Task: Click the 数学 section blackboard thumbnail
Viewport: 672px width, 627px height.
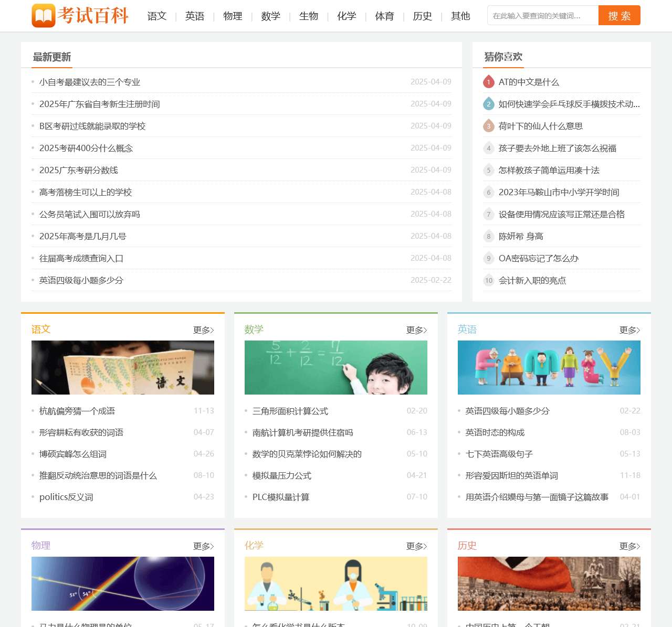Action: pos(336,367)
